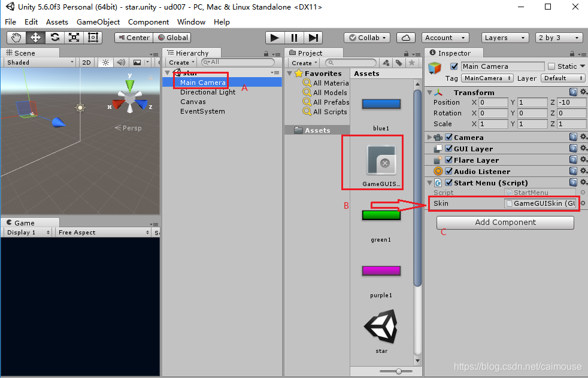Click the Favorites star filter button
Viewport: 588px width, 378px height.
(412, 63)
